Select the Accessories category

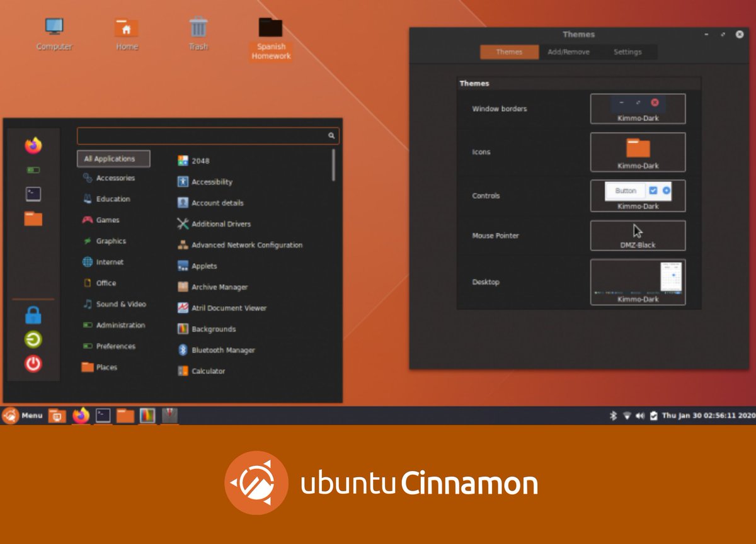pos(108,178)
